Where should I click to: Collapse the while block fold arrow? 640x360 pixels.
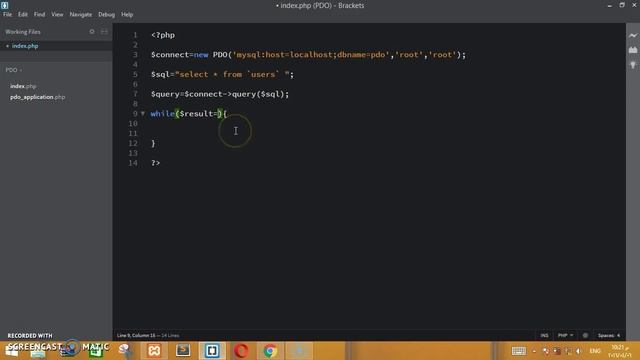click(143, 113)
